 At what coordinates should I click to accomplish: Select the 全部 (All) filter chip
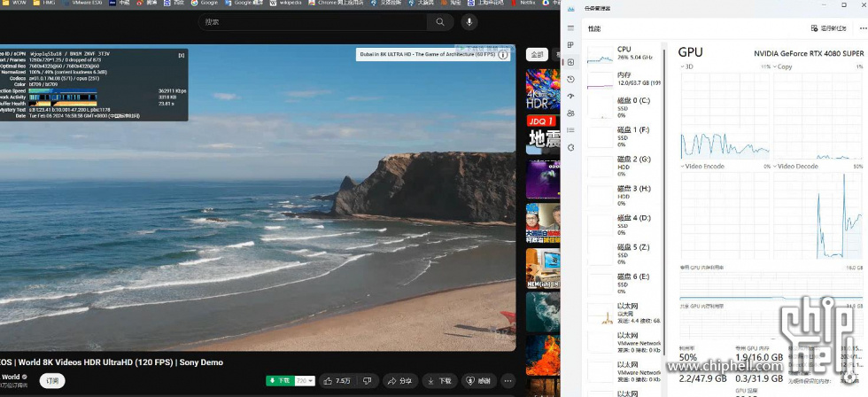pos(537,55)
